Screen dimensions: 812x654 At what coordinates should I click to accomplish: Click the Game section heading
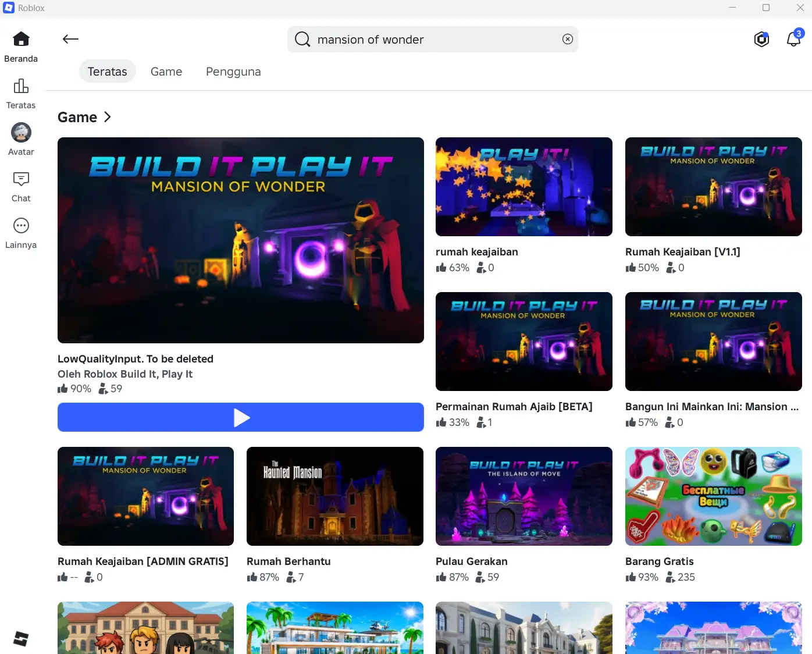pyautogui.click(x=77, y=117)
